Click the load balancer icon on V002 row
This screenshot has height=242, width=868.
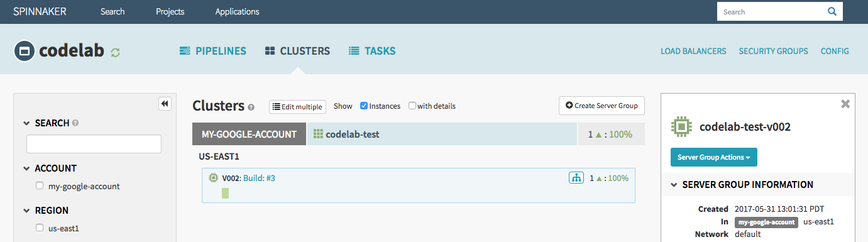click(x=576, y=178)
